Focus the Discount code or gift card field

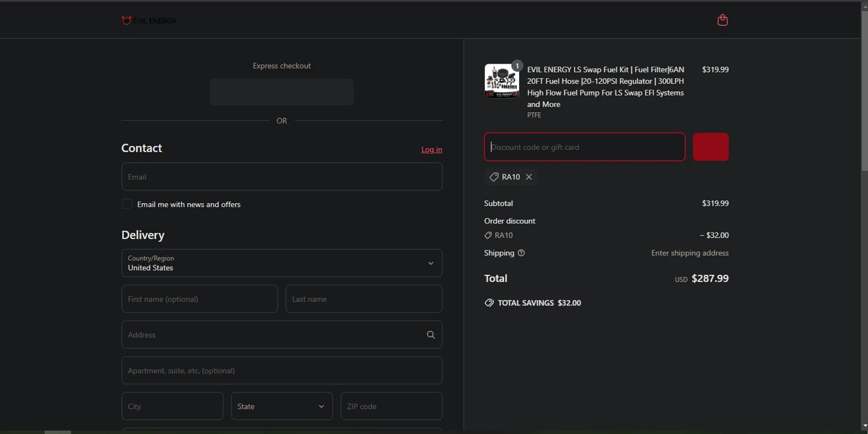[x=584, y=147]
